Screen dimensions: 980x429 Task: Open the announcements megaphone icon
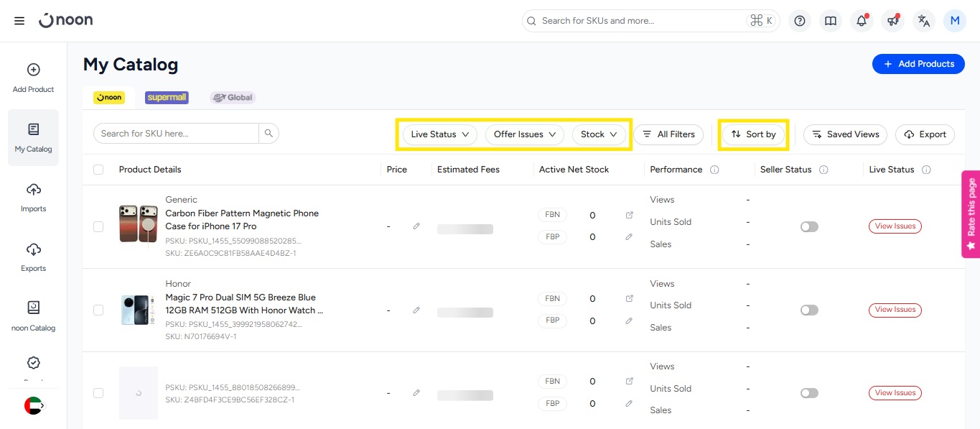[892, 21]
